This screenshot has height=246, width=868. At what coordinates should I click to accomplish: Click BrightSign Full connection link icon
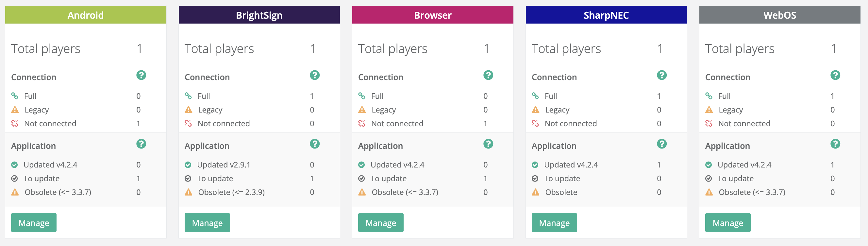(x=188, y=96)
